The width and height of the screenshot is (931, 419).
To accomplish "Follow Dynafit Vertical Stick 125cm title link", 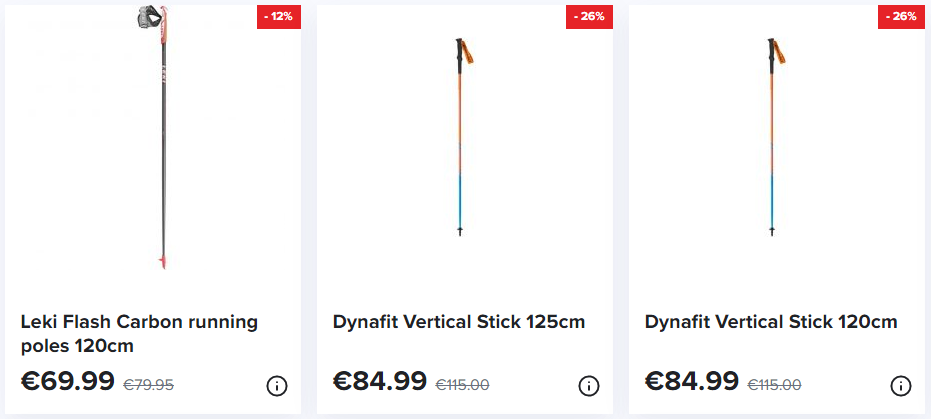I will [x=459, y=322].
